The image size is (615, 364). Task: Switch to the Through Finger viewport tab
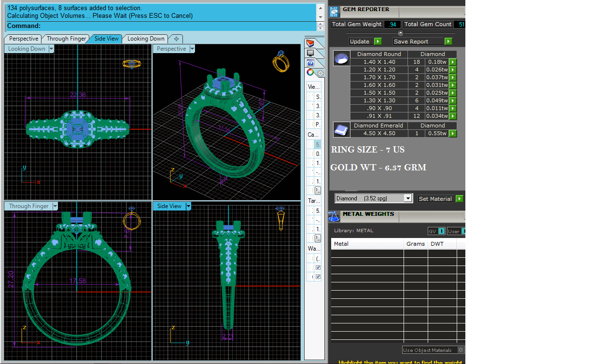tap(66, 39)
